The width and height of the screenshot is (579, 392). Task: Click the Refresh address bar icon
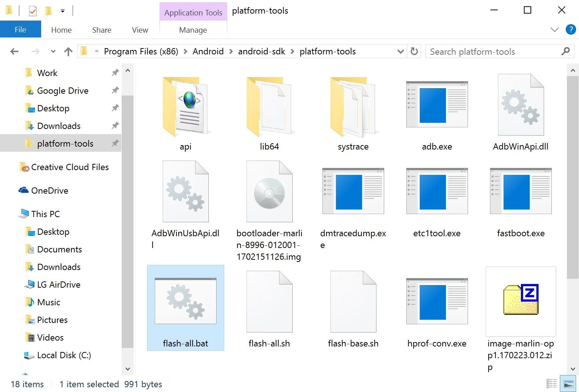(414, 51)
